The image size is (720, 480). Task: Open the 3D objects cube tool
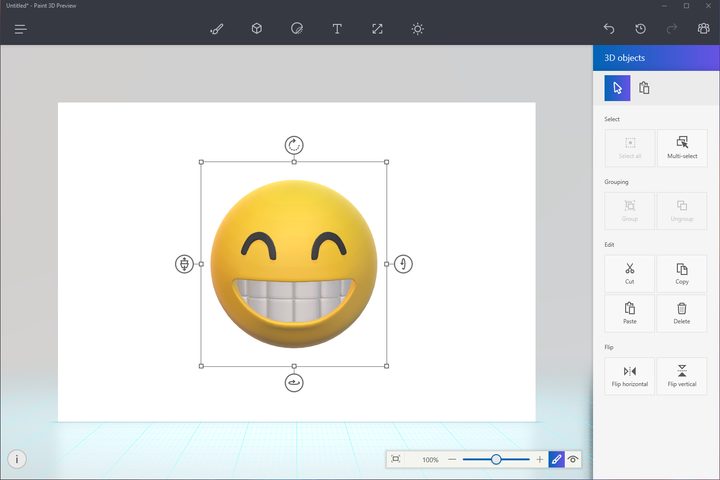point(257,29)
